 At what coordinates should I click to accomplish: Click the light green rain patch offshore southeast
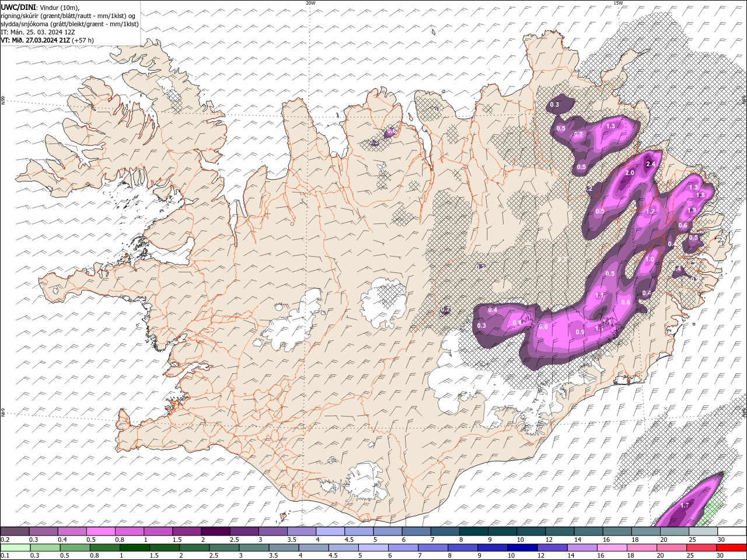click(x=712, y=501)
